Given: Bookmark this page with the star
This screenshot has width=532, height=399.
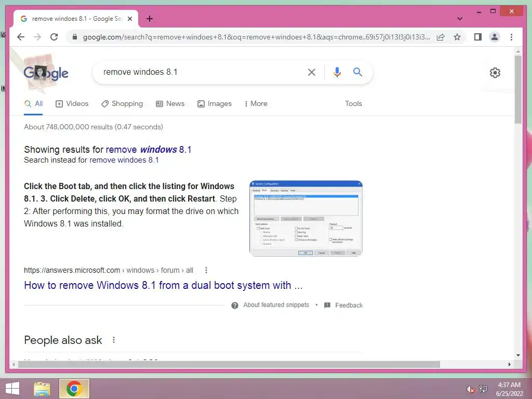Looking at the screenshot, I should coord(457,37).
